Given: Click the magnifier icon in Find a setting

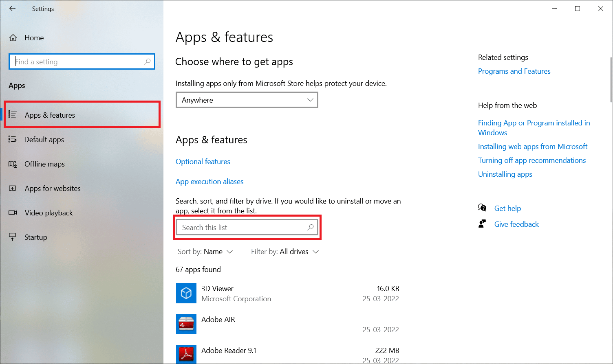Looking at the screenshot, I should (148, 61).
